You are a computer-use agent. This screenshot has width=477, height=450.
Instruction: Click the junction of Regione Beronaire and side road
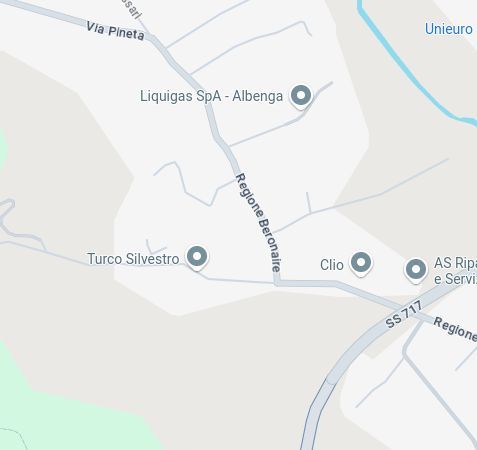277,283
